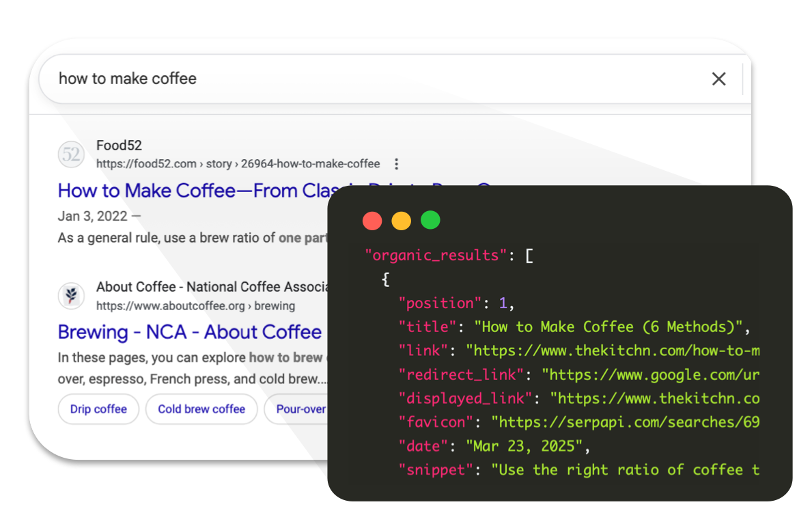Open the "Brewing - NCA - About Coffee" result
Screen dimensions: 812x524
point(189,332)
